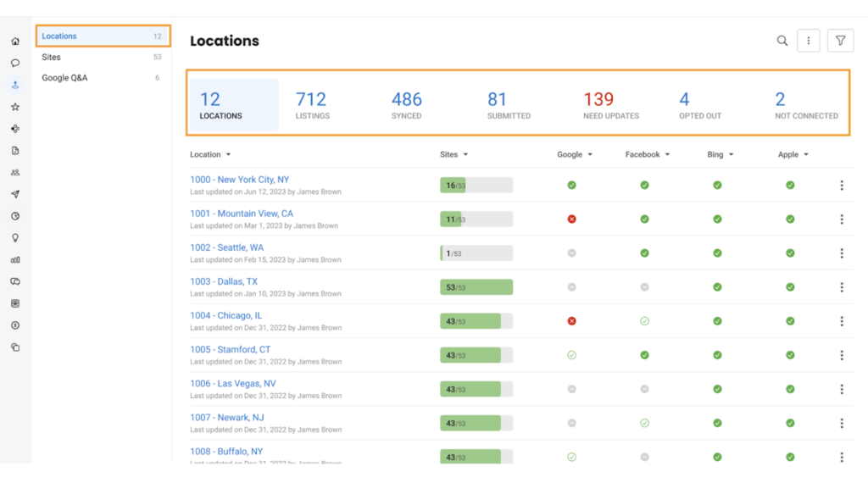The width and height of the screenshot is (868, 483).
Task: Sort by Location column dropdown
Action: (x=210, y=154)
